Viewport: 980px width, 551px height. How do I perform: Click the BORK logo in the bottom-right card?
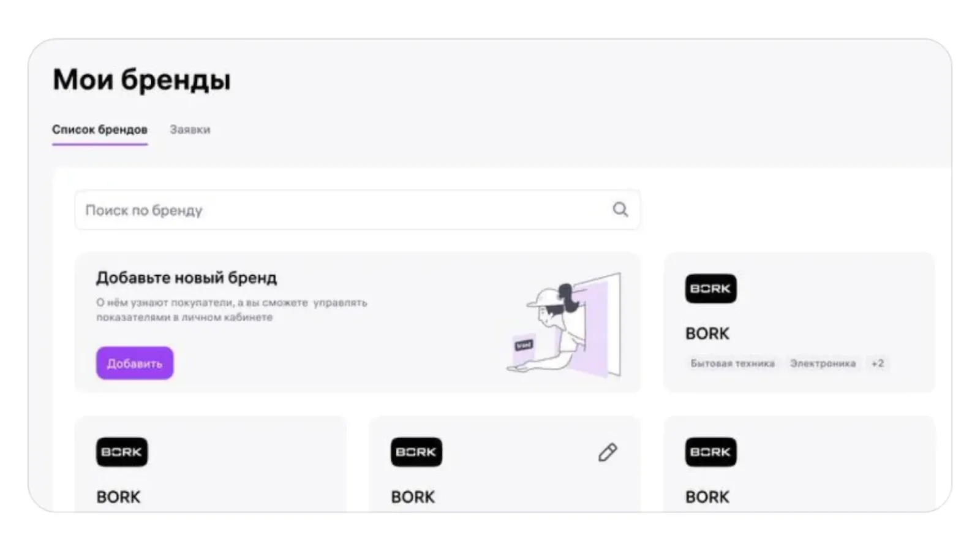(x=710, y=452)
